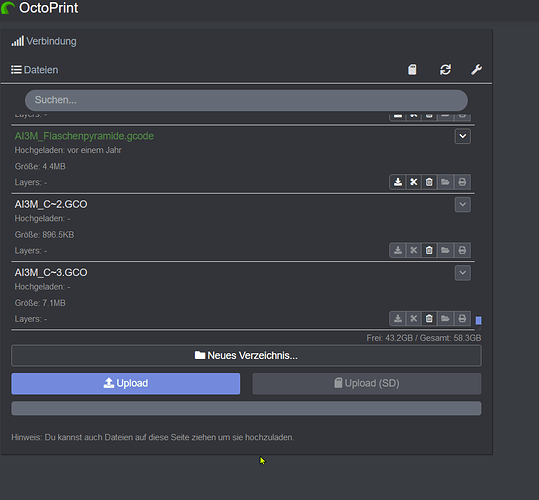Open file settings via the wrench icon
This screenshot has width=539, height=500.
(476, 70)
